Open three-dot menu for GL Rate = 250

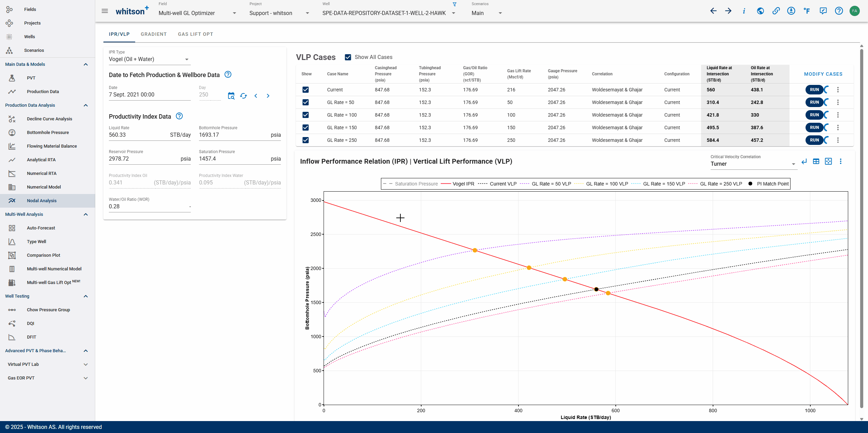click(838, 140)
